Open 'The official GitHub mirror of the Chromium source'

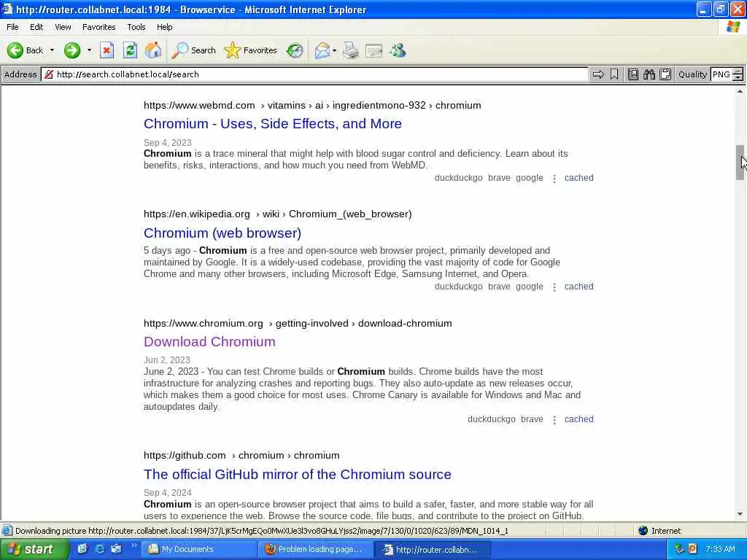coord(298,474)
